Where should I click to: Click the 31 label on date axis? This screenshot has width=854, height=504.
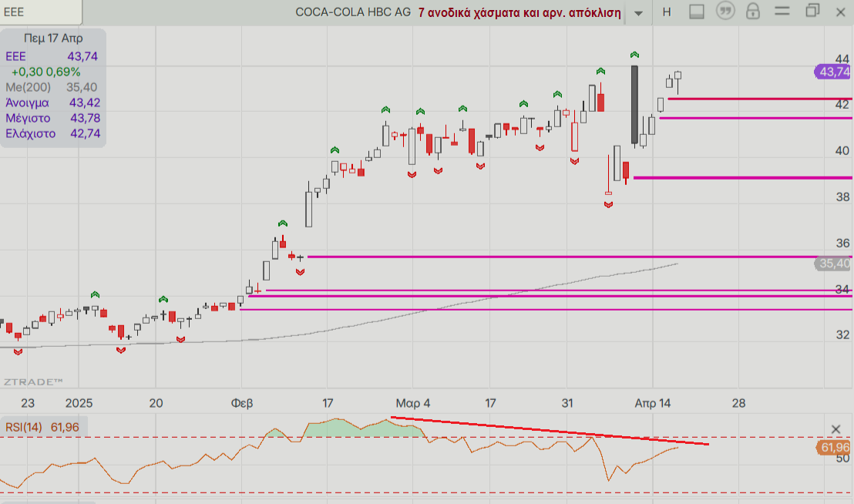click(x=567, y=403)
